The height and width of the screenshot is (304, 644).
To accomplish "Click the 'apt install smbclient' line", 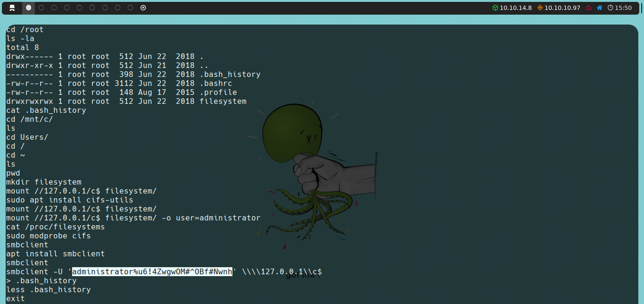I will (56, 254).
